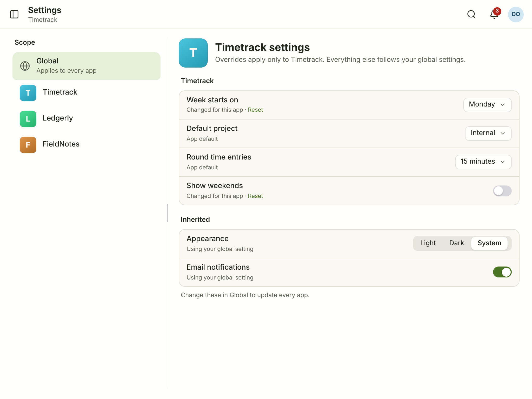Select the Global scope entry
Screen dimensions: 532x399
coord(87,66)
